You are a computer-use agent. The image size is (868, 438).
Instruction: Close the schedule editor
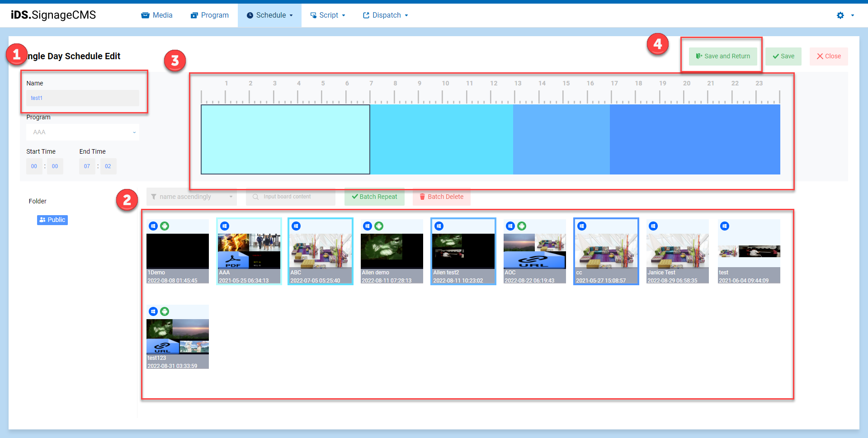click(x=829, y=57)
